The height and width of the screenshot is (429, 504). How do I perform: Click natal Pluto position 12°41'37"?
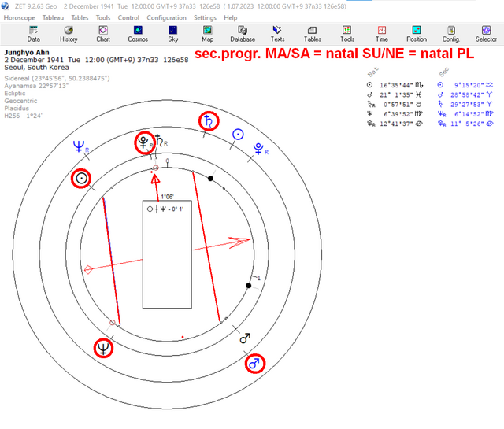(396, 124)
